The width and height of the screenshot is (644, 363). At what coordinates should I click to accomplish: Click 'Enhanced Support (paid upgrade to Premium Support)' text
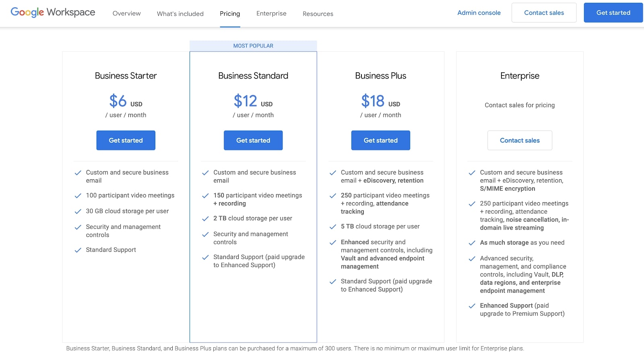point(522,310)
